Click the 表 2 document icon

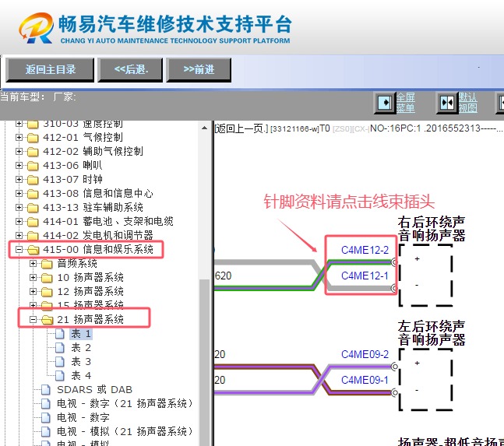point(60,348)
